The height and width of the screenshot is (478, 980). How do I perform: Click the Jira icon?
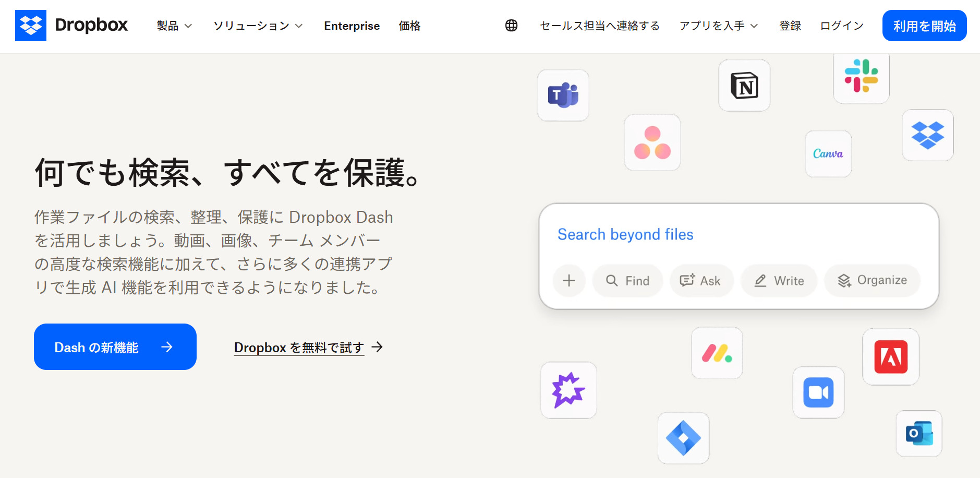[683, 438]
